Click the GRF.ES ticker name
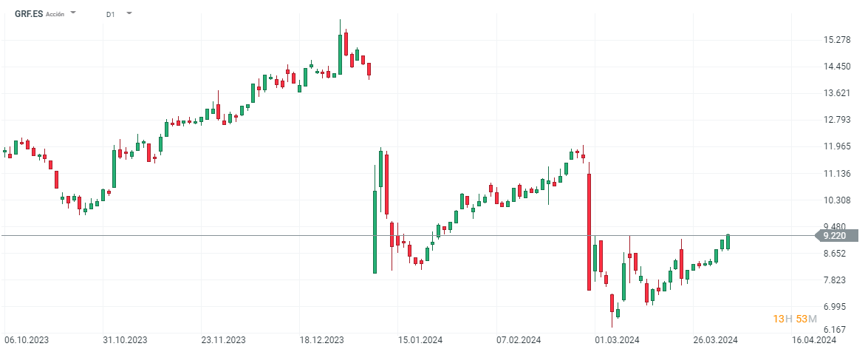The height and width of the screenshot is (352, 868). (28, 14)
